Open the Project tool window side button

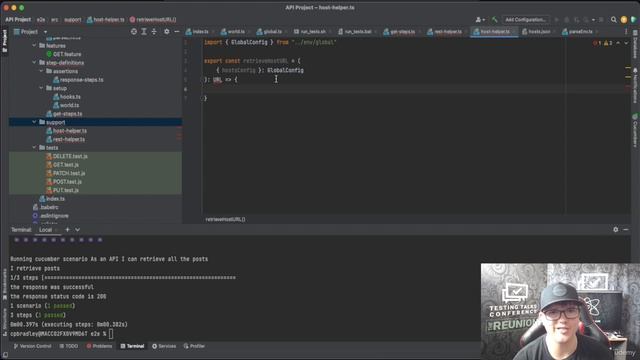click(x=5, y=41)
